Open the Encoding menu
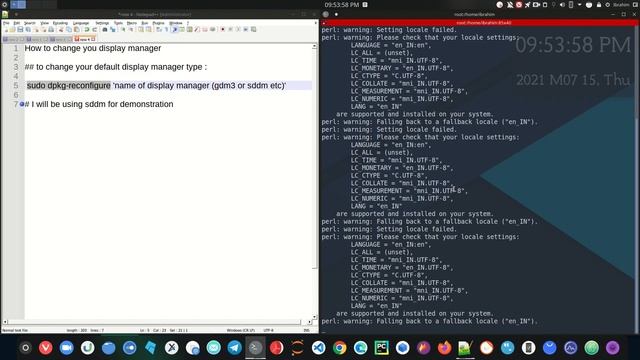 point(60,23)
